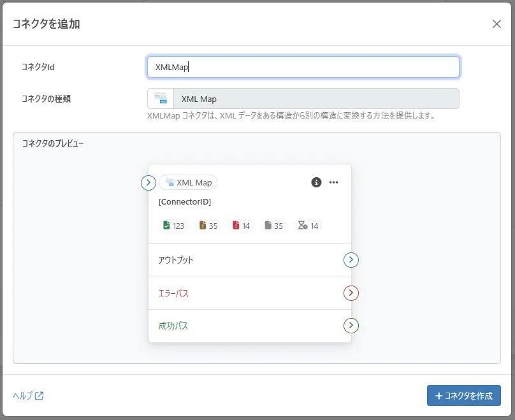Open the ヘルプ link
The width and height of the screenshot is (515, 420).
pyautogui.click(x=22, y=396)
